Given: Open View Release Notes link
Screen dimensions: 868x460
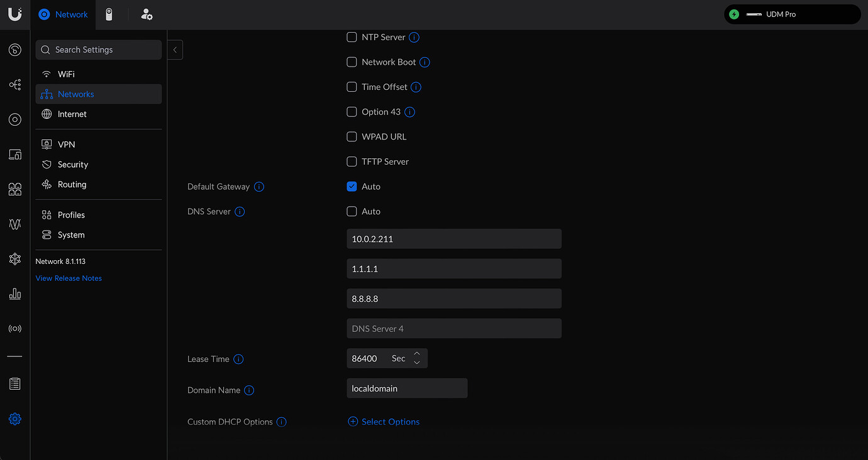Looking at the screenshot, I should (x=68, y=278).
